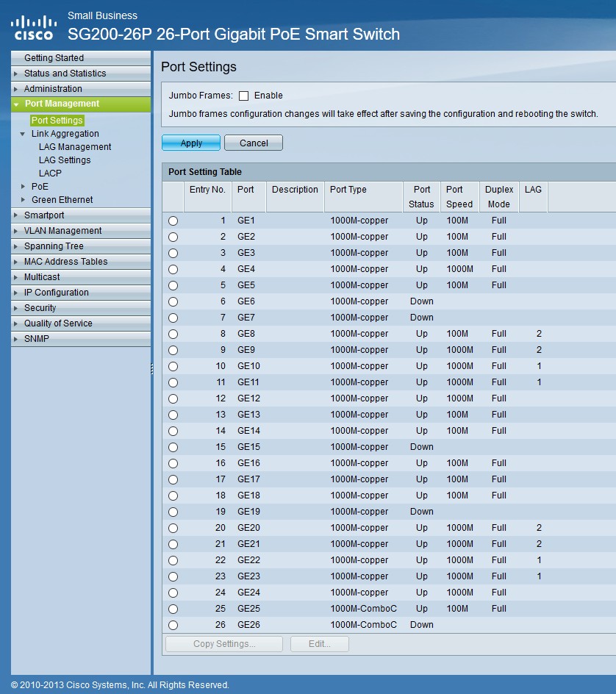This screenshot has width=616, height=694.
Task: Click the SG200-26P switch title text
Action: [x=234, y=34]
